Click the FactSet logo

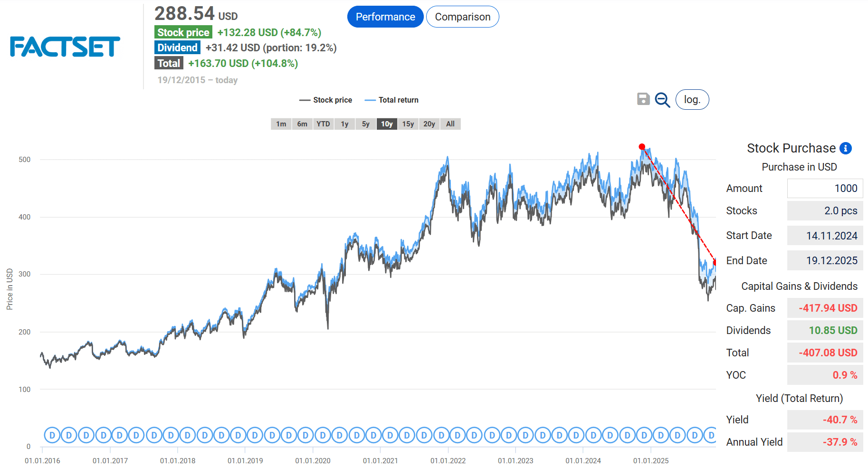point(64,47)
